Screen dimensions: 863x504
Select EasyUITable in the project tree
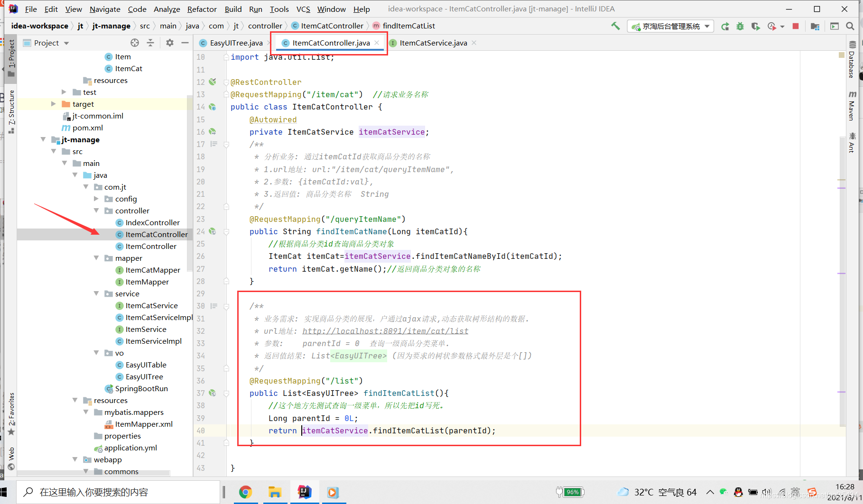click(141, 365)
